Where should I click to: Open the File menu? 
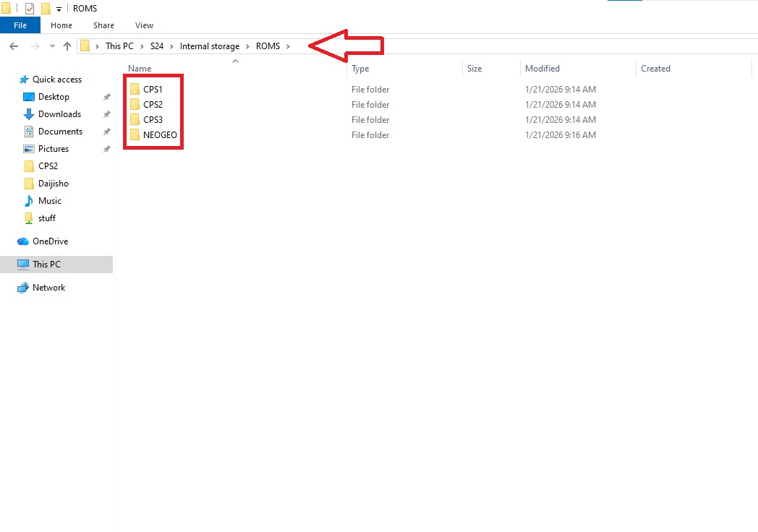[20, 25]
